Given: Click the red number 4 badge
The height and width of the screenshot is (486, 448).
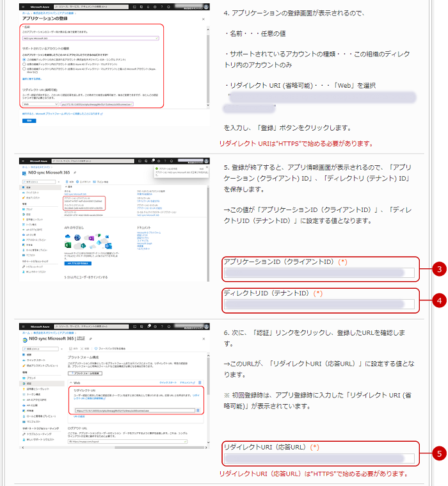Looking at the screenshot, I should 439,300.
